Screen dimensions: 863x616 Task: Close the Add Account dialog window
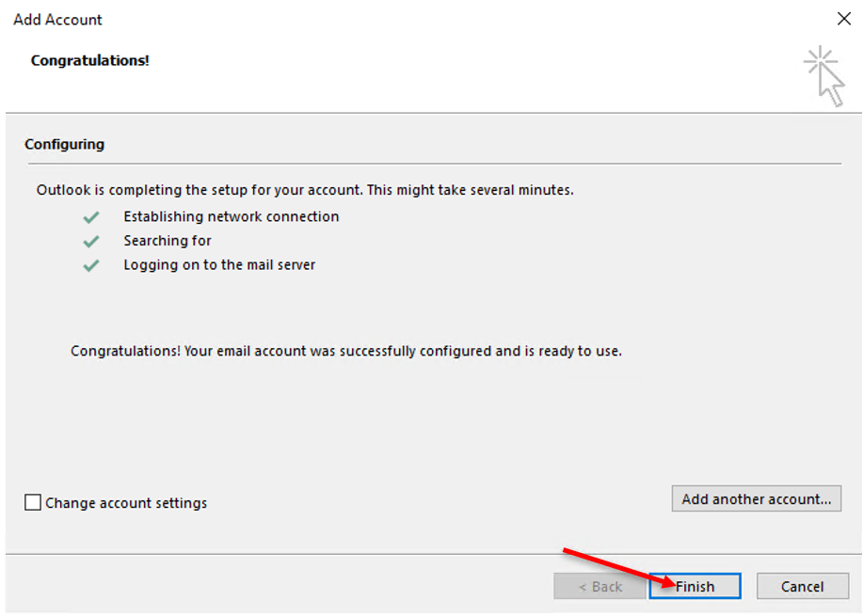[843, 19]
